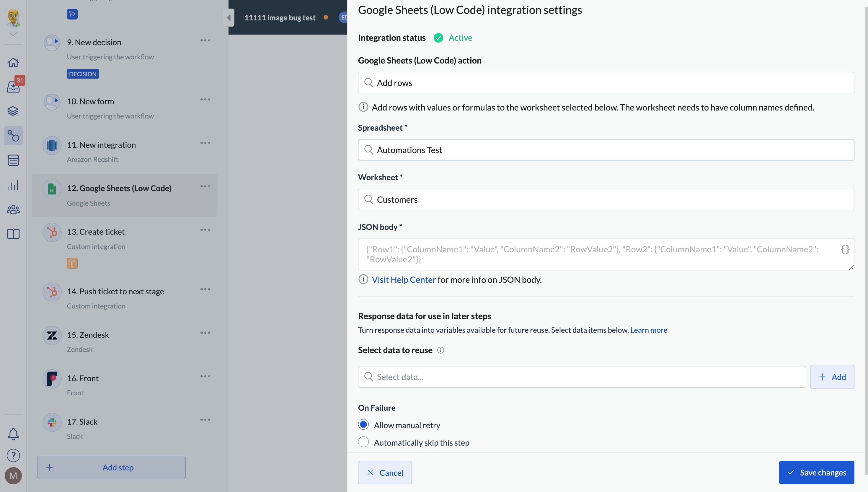Click the Slack icon on step 17
Screen dimensions: 868x492
point(52,422)
